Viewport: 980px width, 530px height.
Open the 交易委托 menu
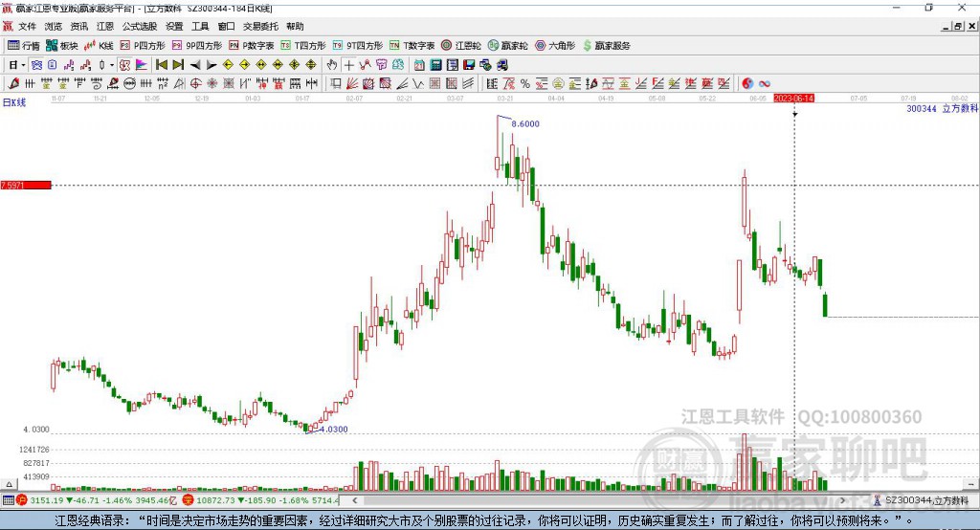tap(260, 26)
